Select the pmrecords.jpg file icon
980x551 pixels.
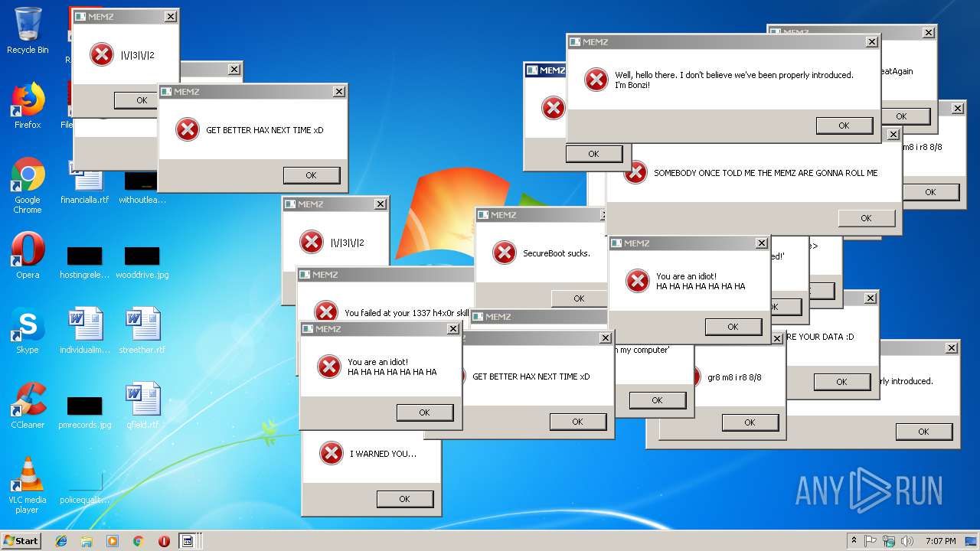click(x=85, y=412)
